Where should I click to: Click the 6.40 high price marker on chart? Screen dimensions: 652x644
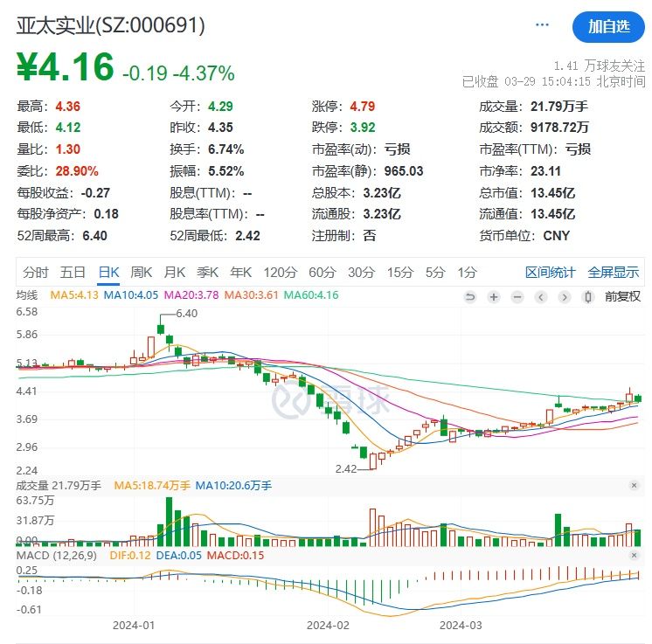pos(186,314)
